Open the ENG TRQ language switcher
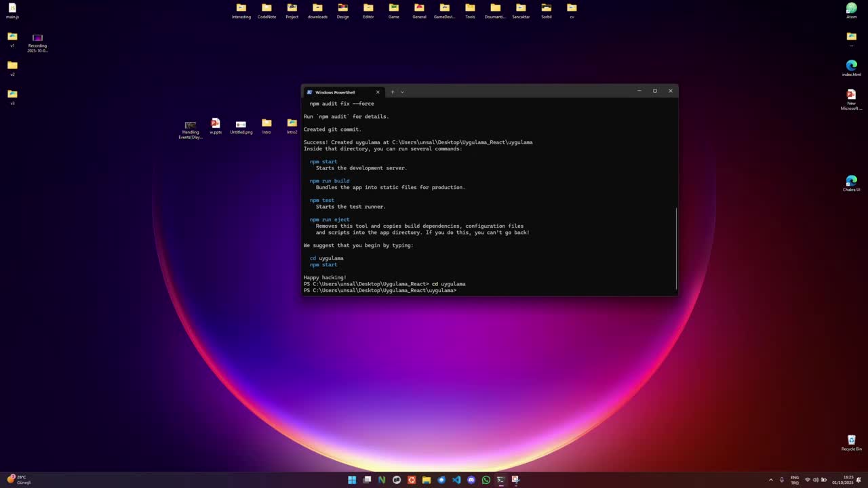The width and height of the screenshot is (868, 488). point(795,480)
